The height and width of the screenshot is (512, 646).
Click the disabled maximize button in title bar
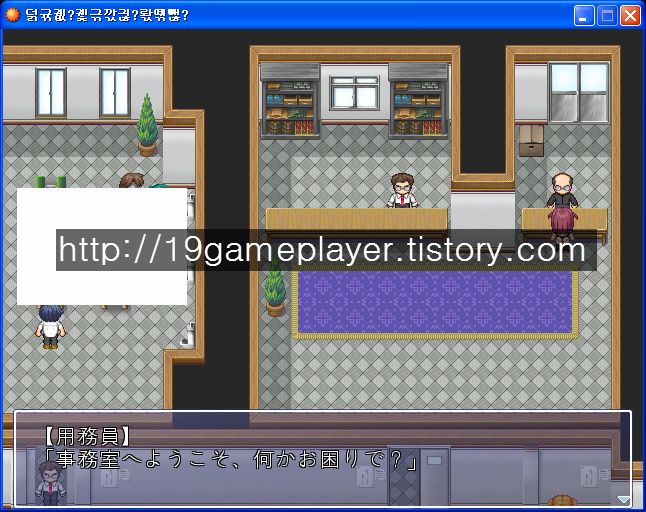pyautogui.click(x=607, y=16)
